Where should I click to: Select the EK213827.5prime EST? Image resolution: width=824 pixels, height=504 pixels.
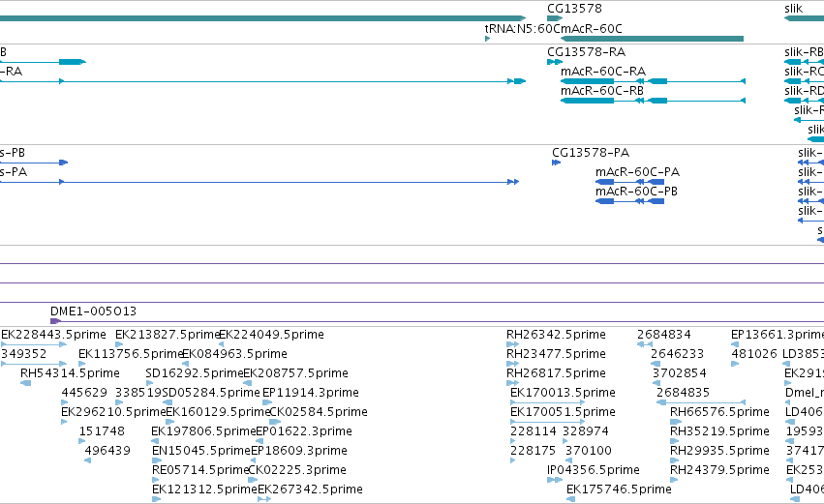click(x=168, y=335)
